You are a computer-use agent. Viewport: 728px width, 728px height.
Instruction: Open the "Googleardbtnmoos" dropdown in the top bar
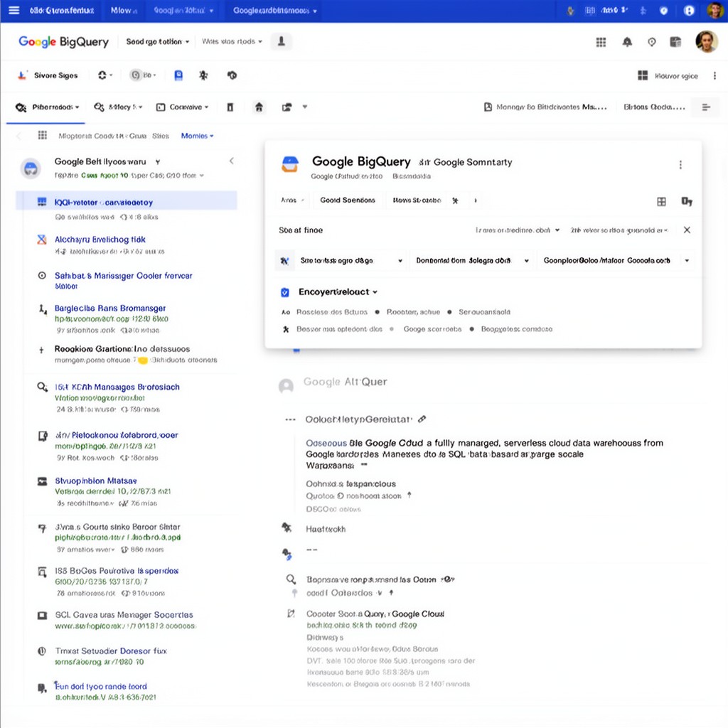[x=275, y=10]
